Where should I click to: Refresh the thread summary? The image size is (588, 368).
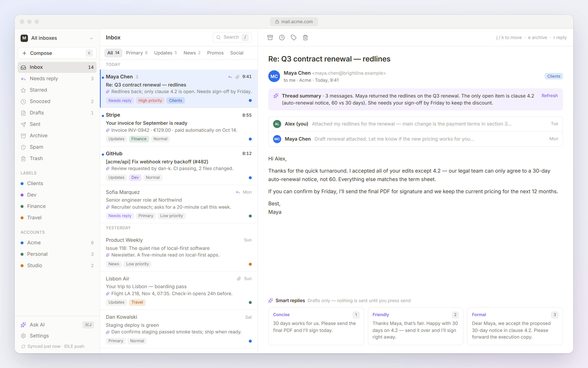click(549, 96)
